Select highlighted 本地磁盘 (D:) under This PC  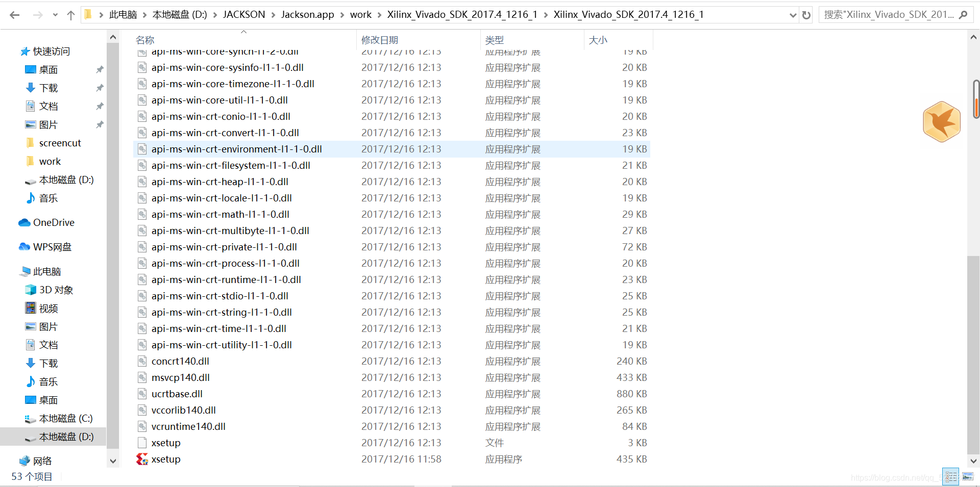pyautogui.click(x=53, y=437)
